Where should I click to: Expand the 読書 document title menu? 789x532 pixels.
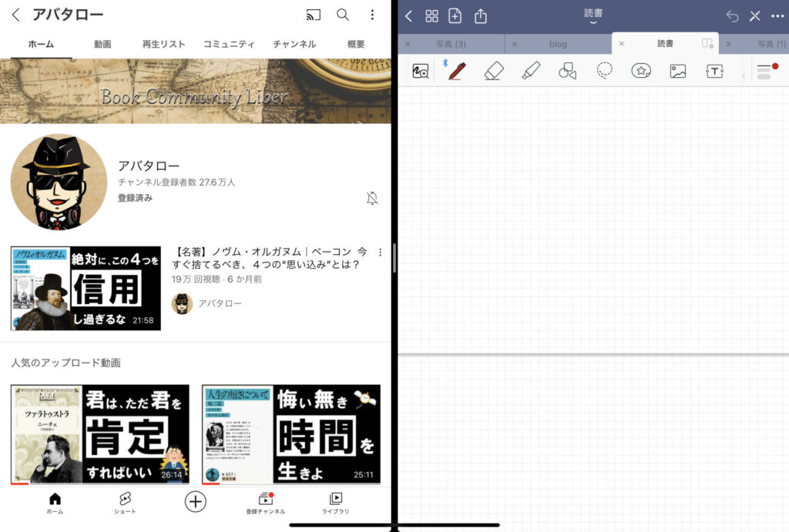(593, 15)
